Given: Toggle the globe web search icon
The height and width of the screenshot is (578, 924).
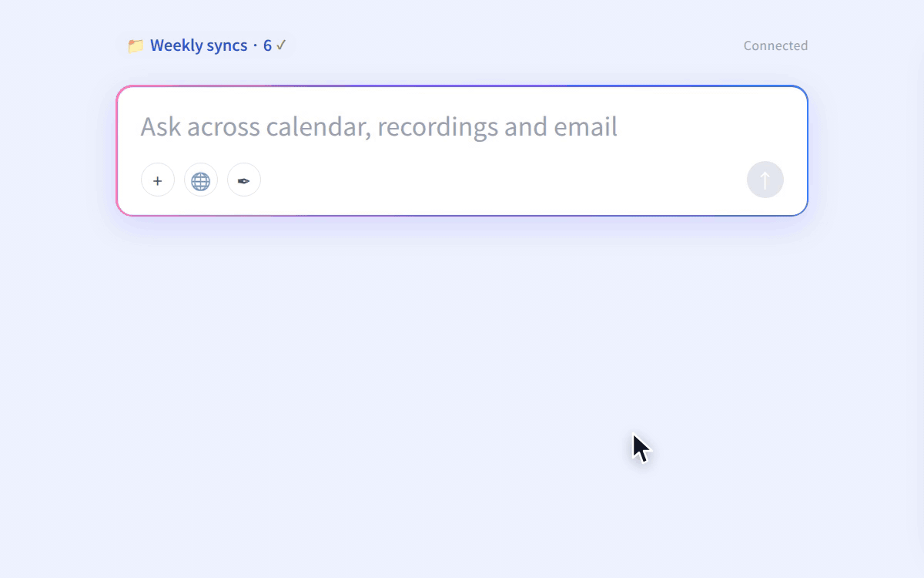Looking at the screenshot, I should pos(201,180).
